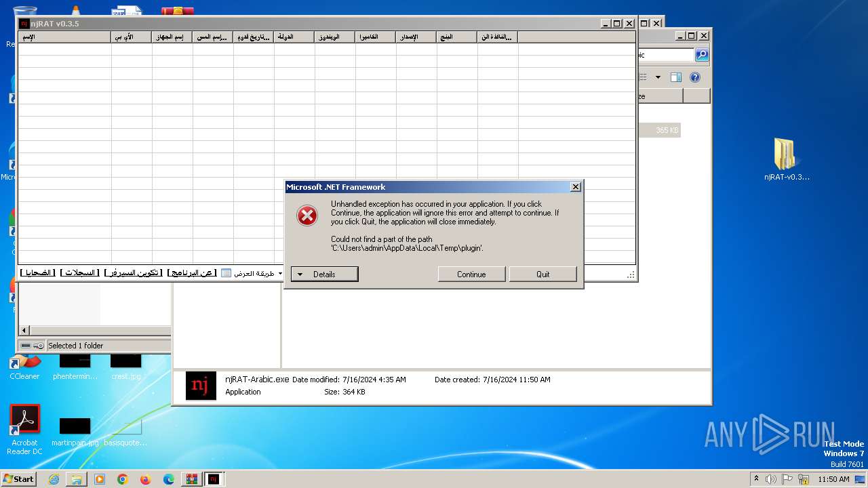Launch Microsoft Edge from the taskbar
This screenshot has width=868, height=488.
[169, 479]
